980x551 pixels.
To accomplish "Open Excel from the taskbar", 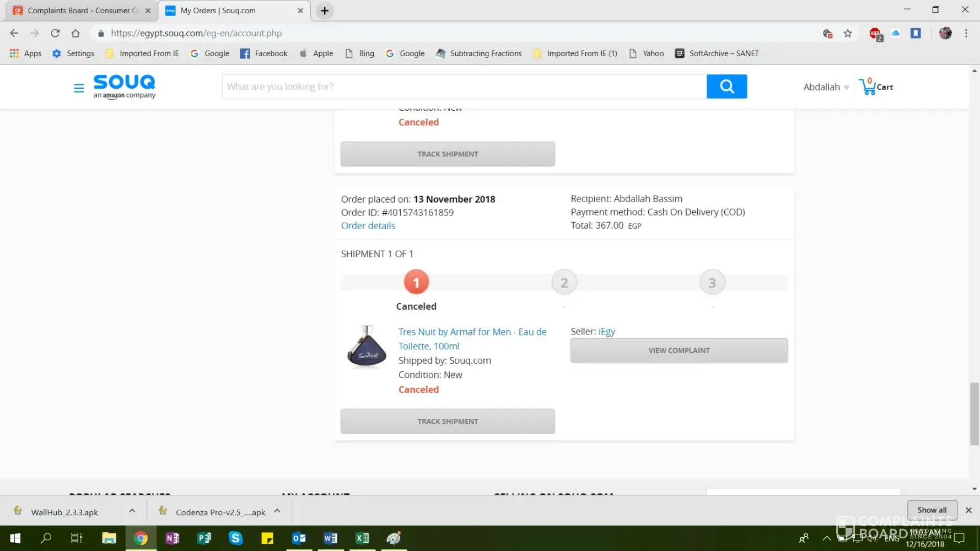I will (362, 538).
